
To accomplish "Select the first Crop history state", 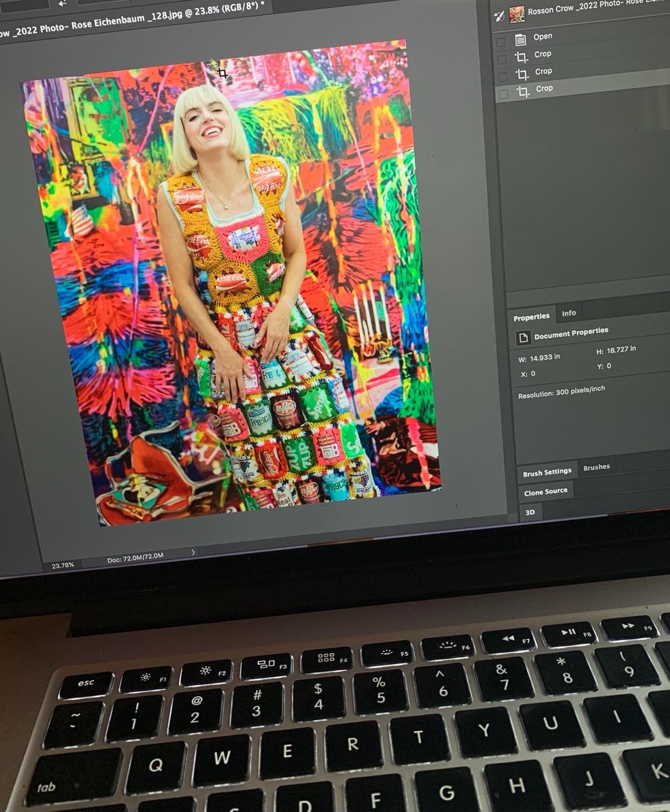I will [542, 55].
